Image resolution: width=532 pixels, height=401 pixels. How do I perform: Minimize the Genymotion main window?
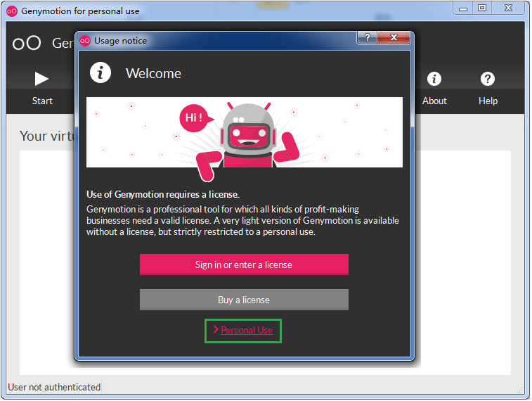click(x=463, y=8)
